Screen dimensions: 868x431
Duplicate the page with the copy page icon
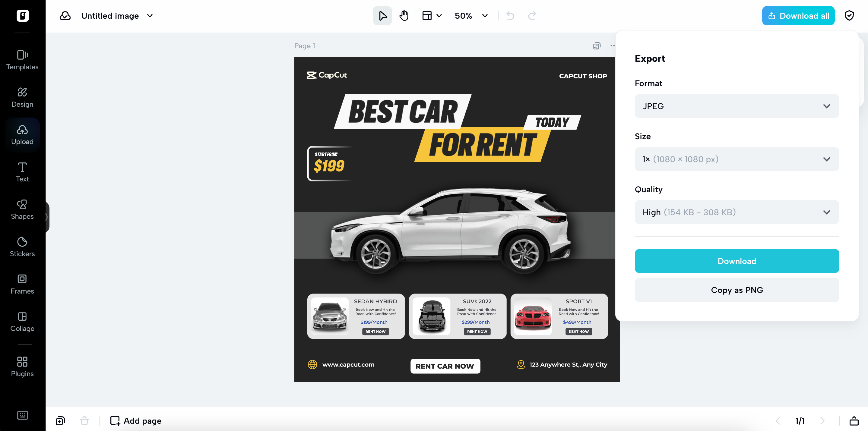coord(60,420)
